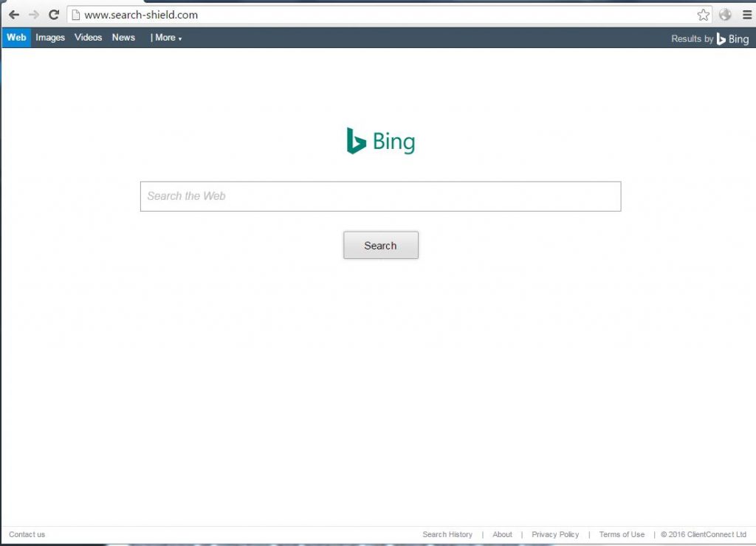Open the Videos tab

click(x=89, y=38)
